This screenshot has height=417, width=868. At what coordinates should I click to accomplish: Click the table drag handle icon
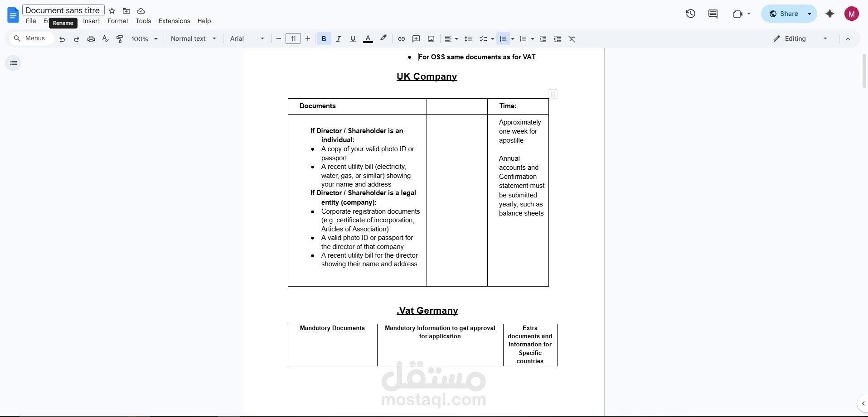pos(553,94)
